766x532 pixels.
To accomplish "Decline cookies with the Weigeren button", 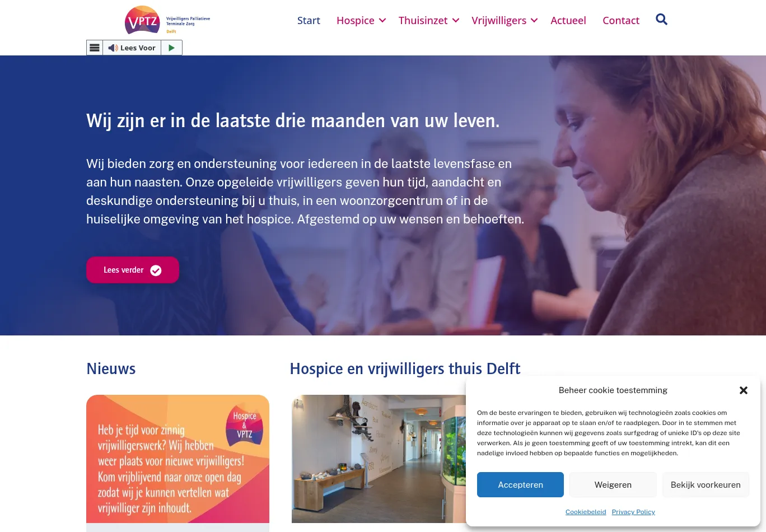I will pos(613,485).
